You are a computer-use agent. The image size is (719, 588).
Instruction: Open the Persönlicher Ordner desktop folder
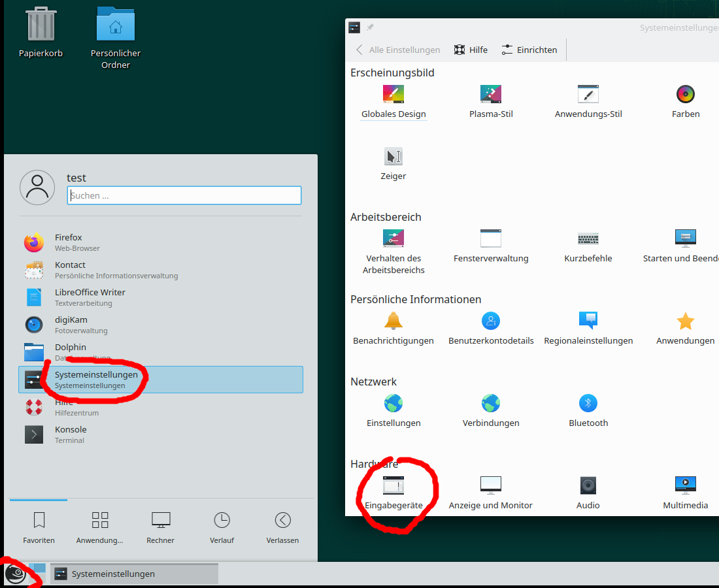pos(116,38)
